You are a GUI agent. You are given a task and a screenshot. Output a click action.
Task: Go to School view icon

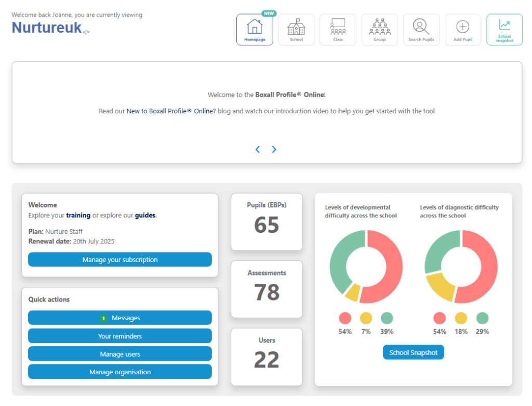pos(296,29)
